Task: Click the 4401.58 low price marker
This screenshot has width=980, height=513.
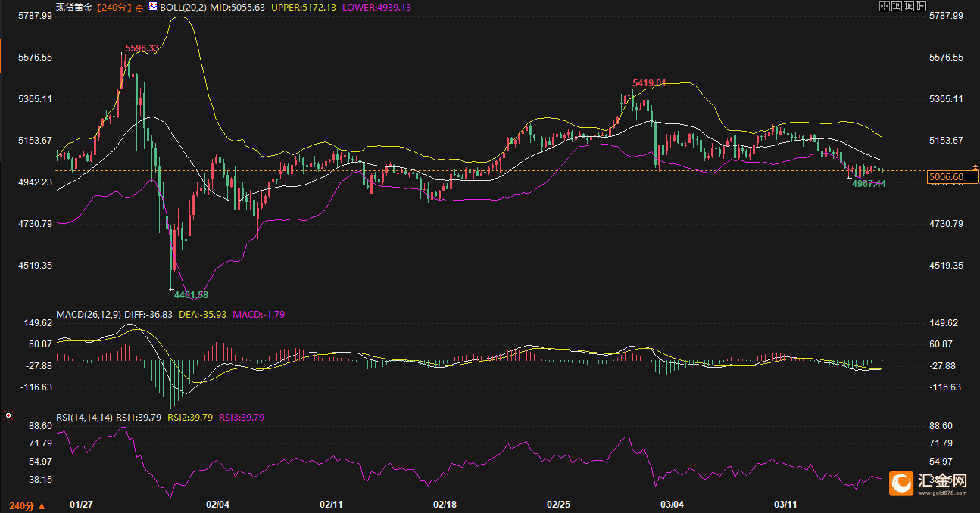Action: point(190,294)
